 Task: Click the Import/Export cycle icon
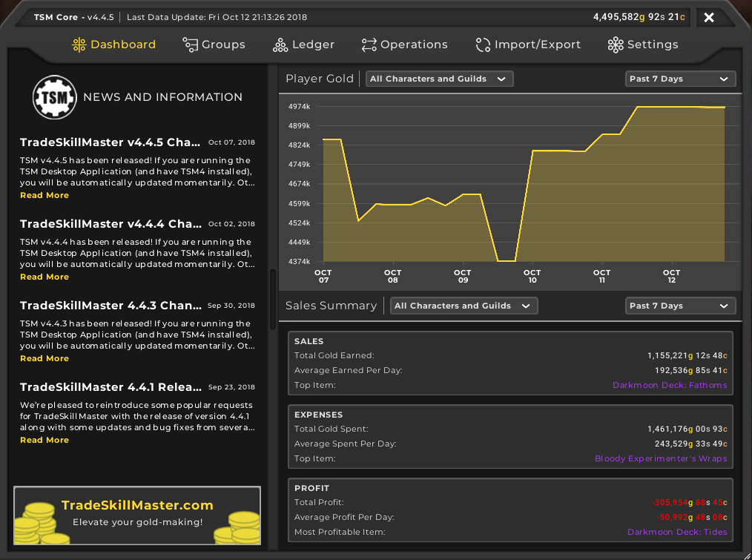point(483,45)
